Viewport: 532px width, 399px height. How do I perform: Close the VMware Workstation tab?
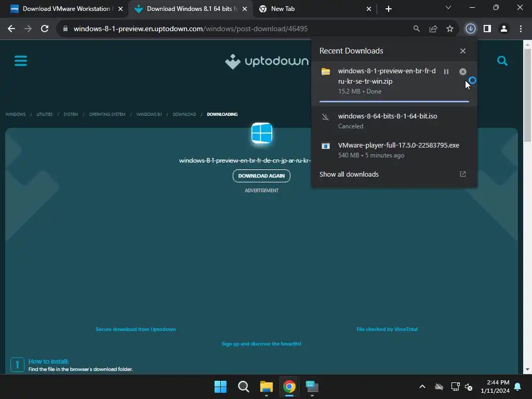click(120, 9)
